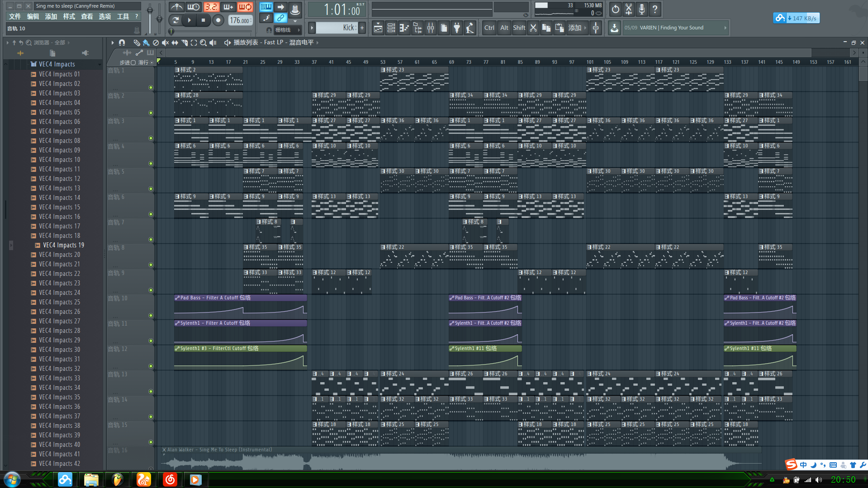Select the playlist draw pencil tool
Viewport: 868px width, 488px height.
click(137, 43)
